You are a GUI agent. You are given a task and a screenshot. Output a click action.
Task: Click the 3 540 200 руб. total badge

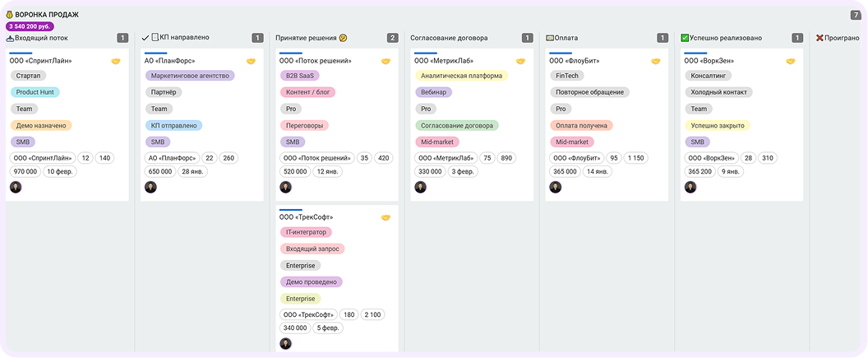click(x=30, y=26)
